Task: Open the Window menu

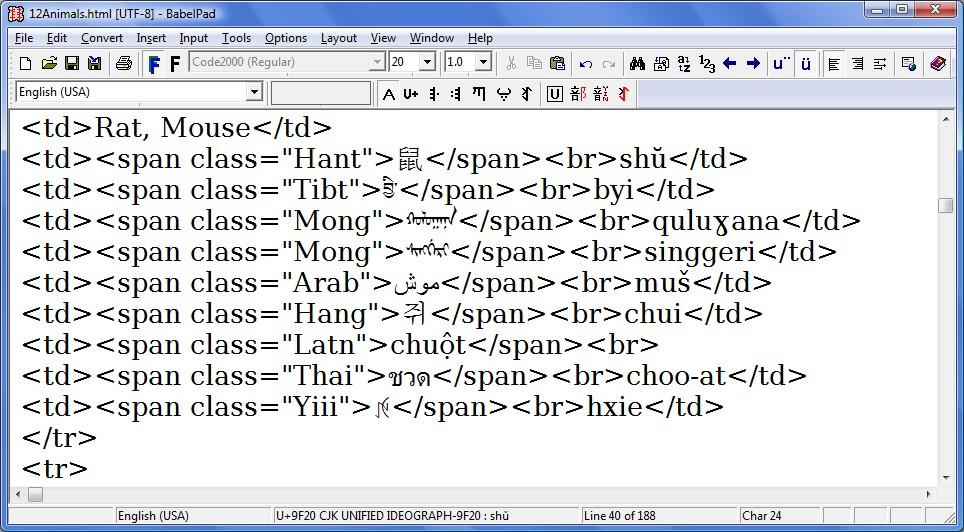Action: pos(432,38)
